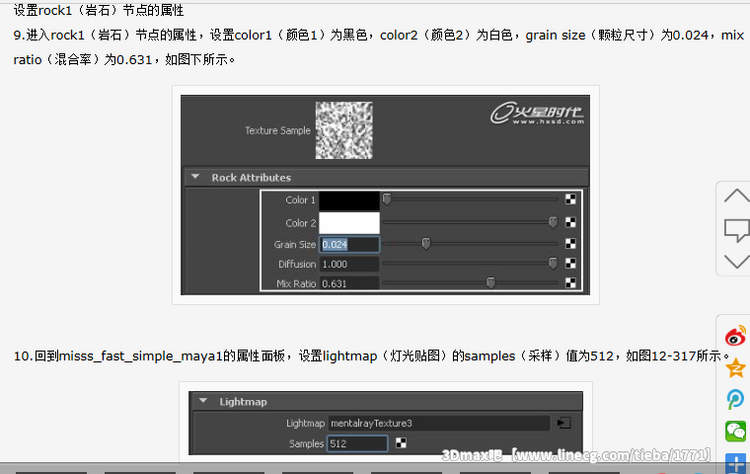This screenshot has width=750, height=474.
Task: Click the 'Color 2' label
Action: pyautogui.click(x=300, y=223)
